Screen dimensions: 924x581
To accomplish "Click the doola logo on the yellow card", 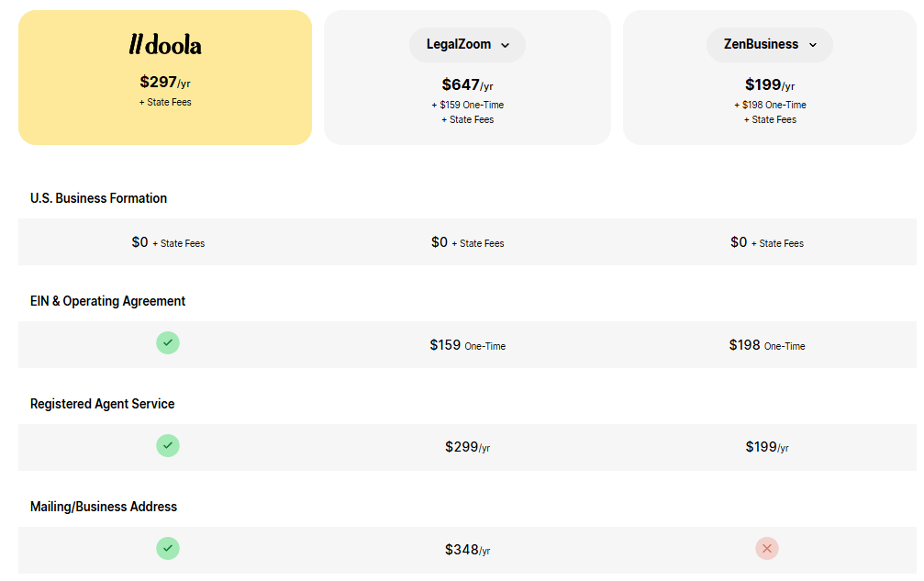I will [x=164, y=44].
